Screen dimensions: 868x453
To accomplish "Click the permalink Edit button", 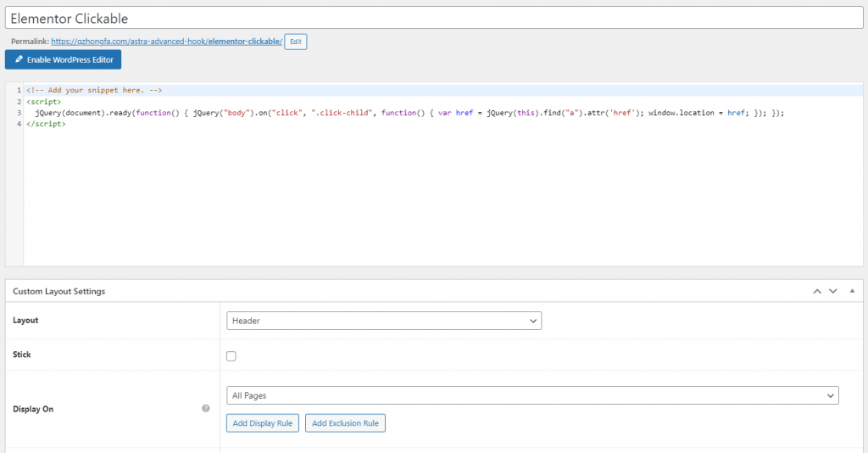I will (x=296, y=42).
